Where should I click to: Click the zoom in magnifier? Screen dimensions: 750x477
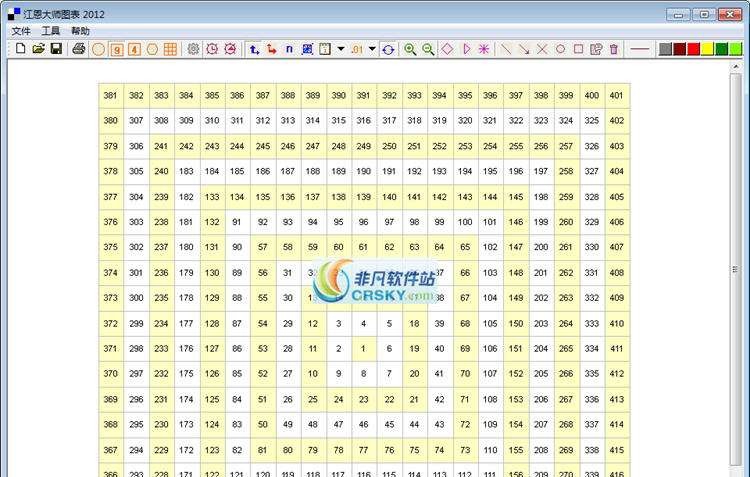coord(410,48)
